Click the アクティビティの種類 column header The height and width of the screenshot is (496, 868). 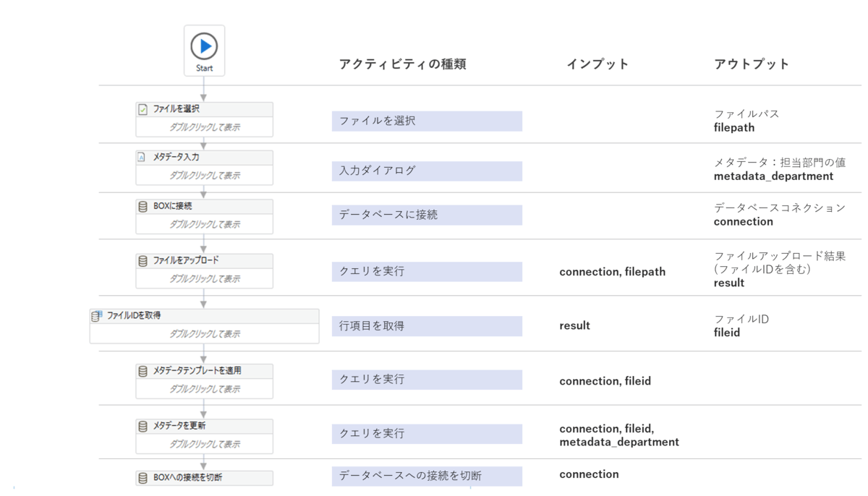point(403,64)
